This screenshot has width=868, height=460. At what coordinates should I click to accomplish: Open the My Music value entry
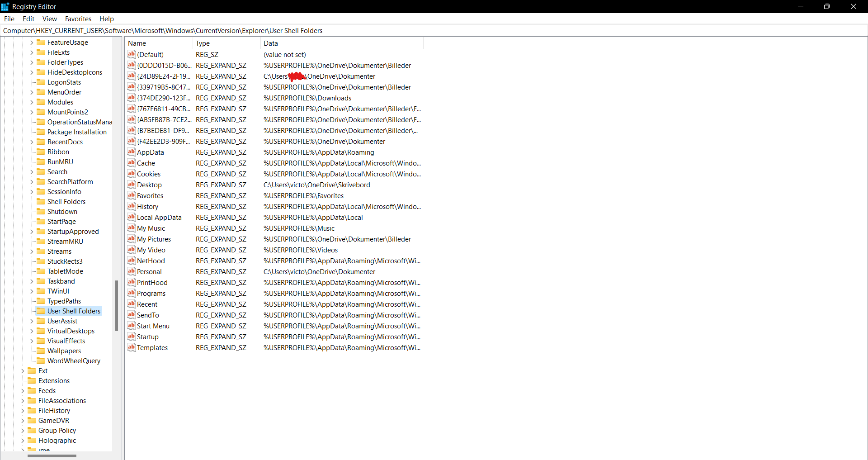pyautogui.click(x=150, y=228)
